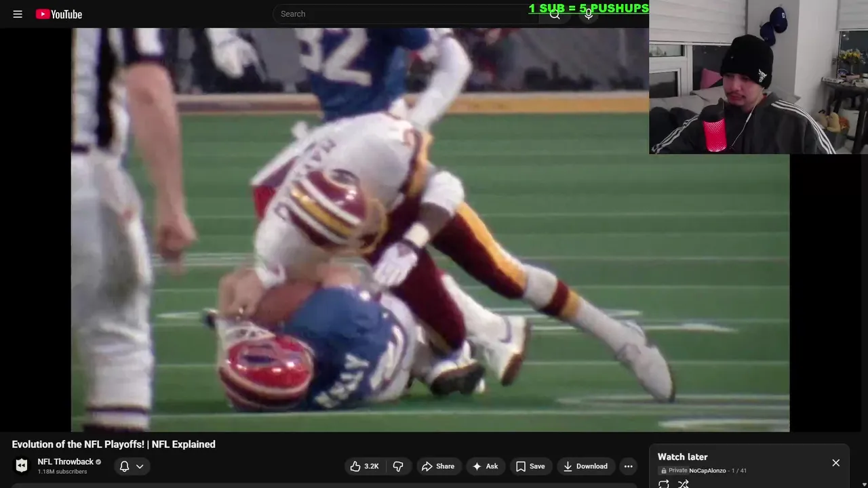Open the YouTube hamburger guide menu

pyautogui.click(x=18, y=14)
